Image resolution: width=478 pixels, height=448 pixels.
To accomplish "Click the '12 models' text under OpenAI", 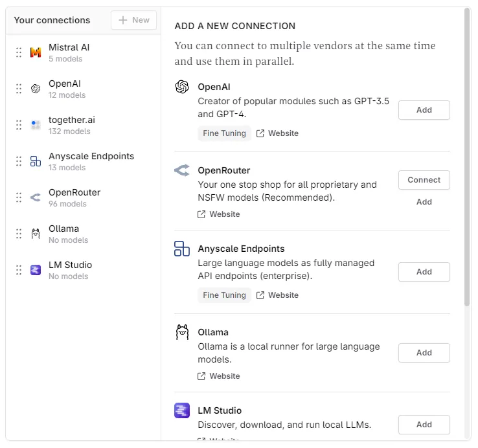I will [x=67, y=95].
